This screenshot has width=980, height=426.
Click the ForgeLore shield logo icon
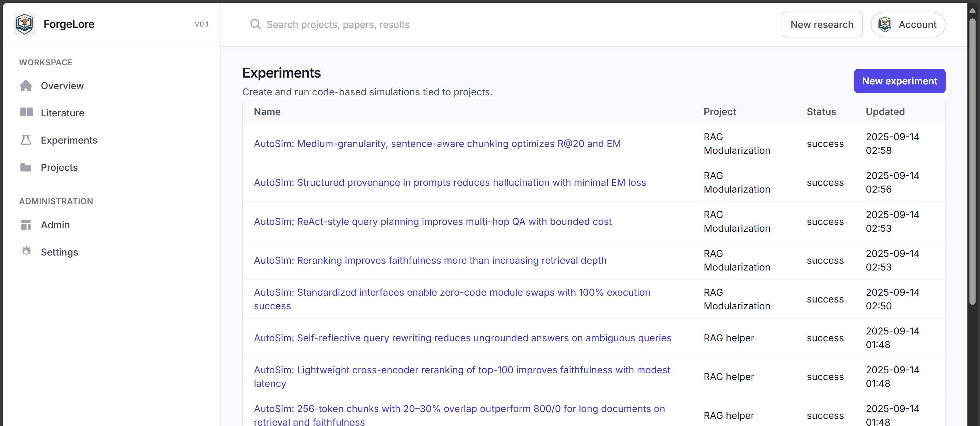click(x=24, y=24)
